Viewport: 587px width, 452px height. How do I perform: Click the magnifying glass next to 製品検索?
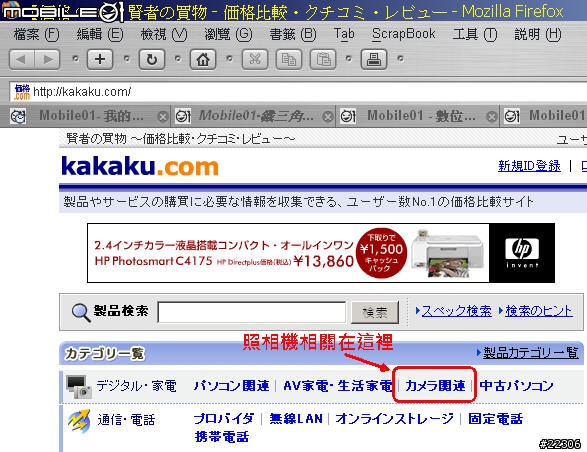click(x=81, y=312)
